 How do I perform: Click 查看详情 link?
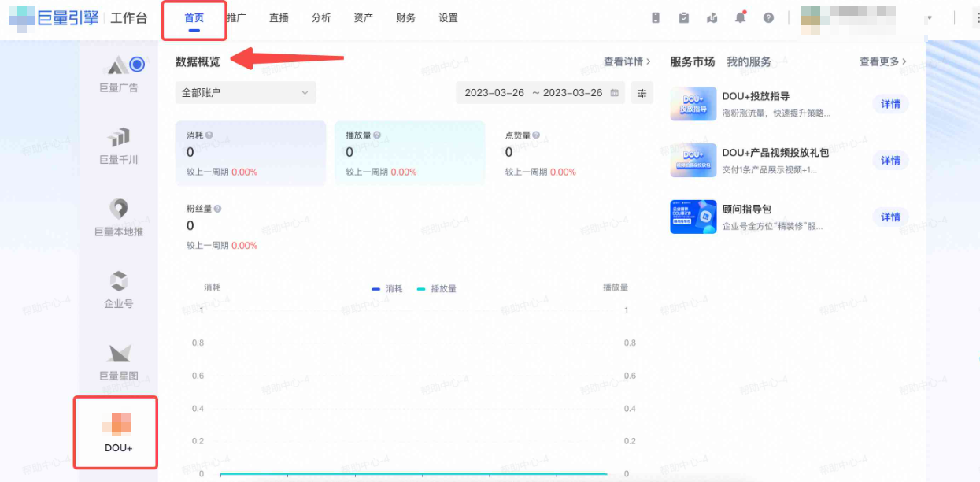click(627, 61)
